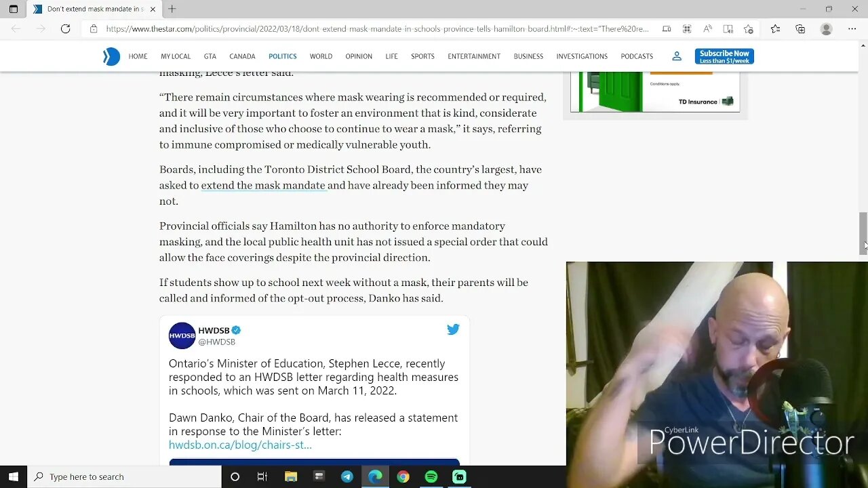This screenshot has height=488, width=868.
Task: Start Read aloud from the address bar
Action: click(x=707, y=28)
